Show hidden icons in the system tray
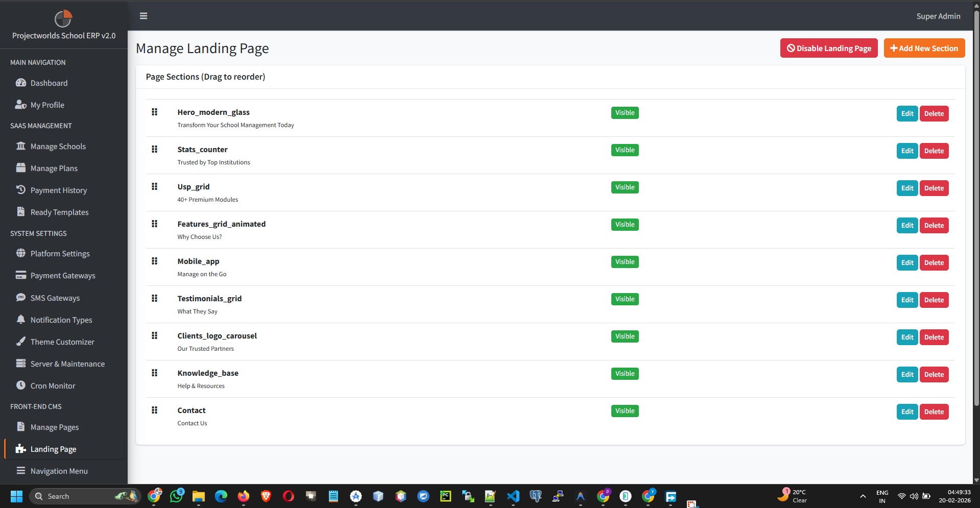 click(x=862, y=496)
